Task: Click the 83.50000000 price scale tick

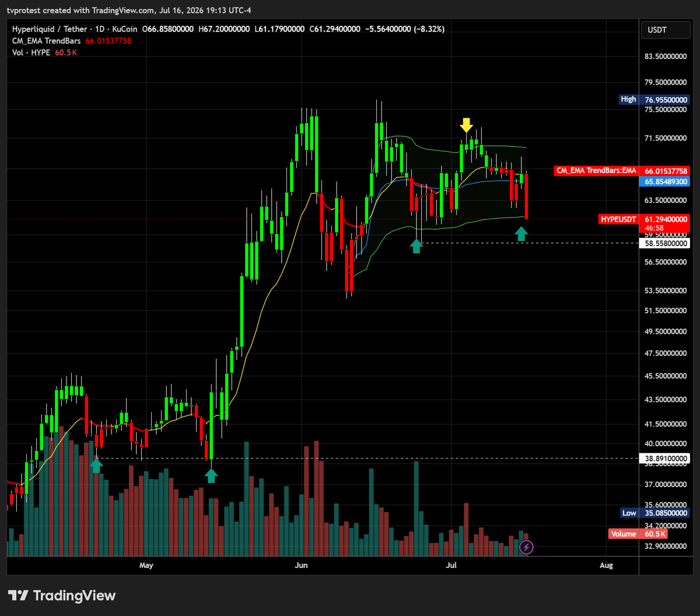Action: tap(667, 57)
